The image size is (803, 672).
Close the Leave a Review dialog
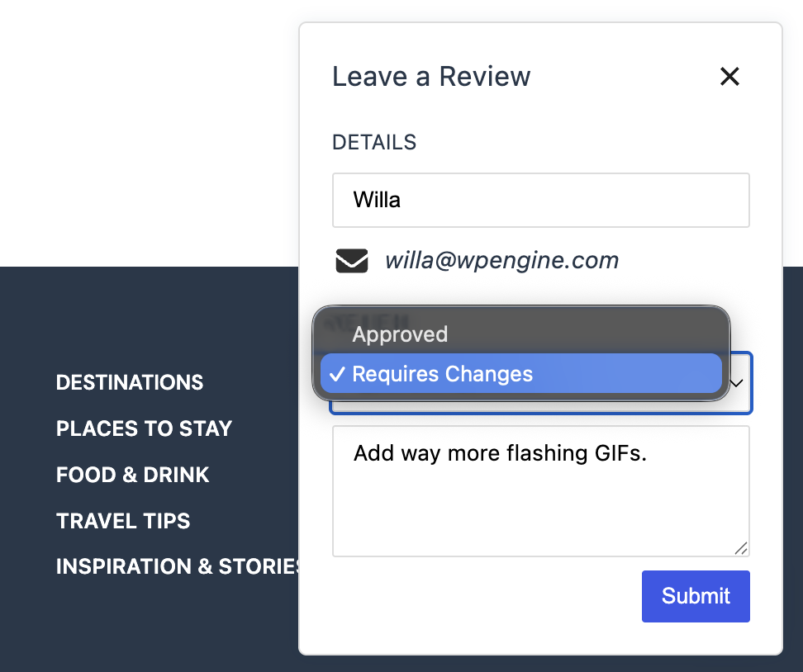(729, 77)
